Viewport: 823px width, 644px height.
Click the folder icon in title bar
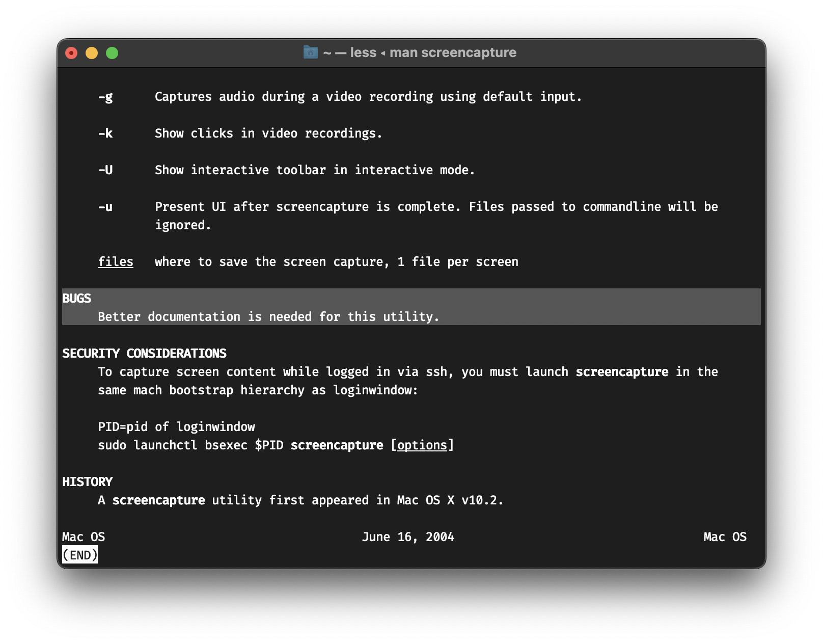(310, 52)
